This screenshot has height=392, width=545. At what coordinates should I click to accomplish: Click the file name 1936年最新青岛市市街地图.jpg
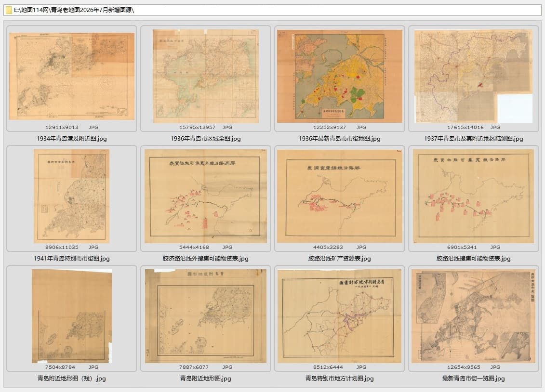coord(340,139)
